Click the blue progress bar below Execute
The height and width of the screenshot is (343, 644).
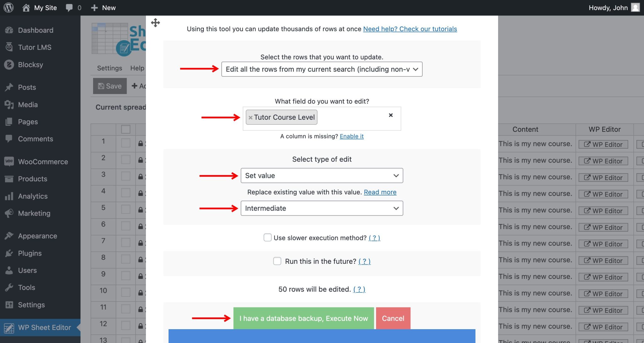321,336
